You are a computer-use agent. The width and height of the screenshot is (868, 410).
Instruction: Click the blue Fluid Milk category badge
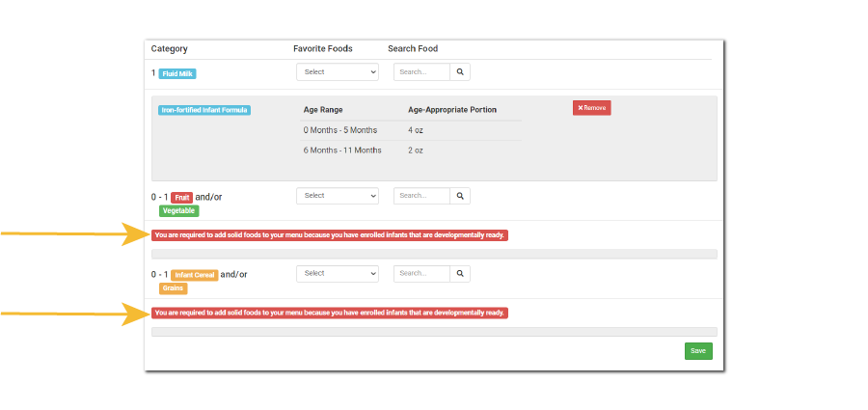point(178,73)
